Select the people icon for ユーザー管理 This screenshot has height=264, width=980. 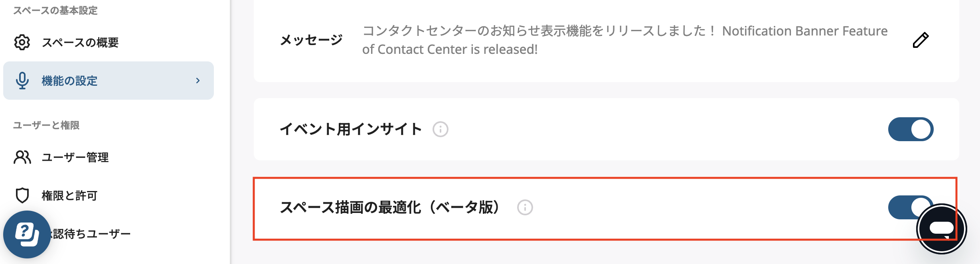tap(23, 157)
